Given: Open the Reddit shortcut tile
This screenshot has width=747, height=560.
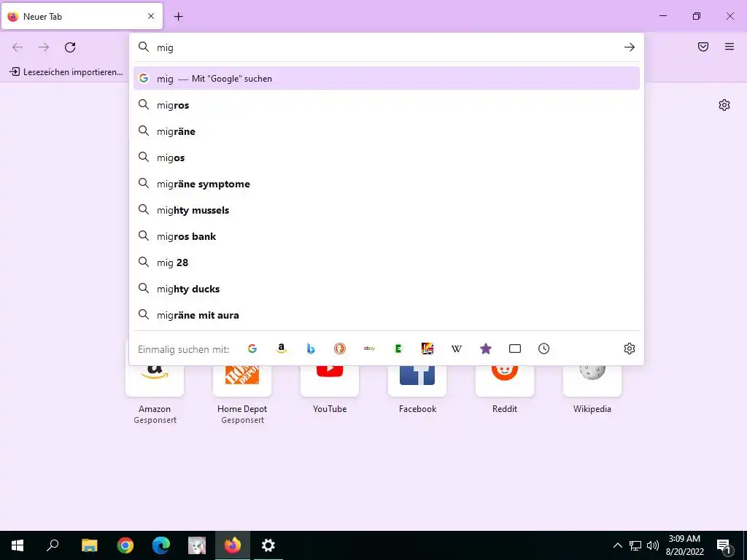Looking at the screenshot, I should tap(505, 381).
